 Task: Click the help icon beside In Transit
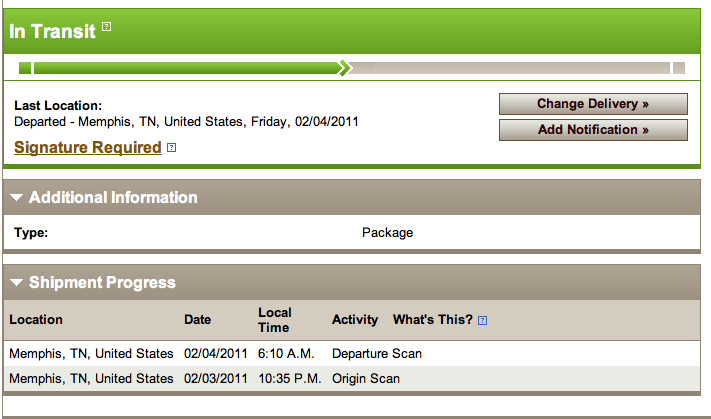click(107, 27)
